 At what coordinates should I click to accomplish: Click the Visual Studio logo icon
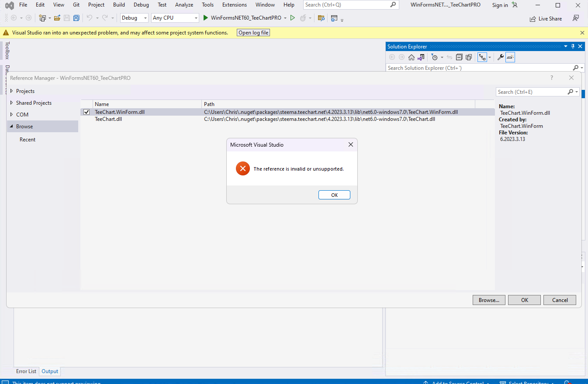(9, 5)
